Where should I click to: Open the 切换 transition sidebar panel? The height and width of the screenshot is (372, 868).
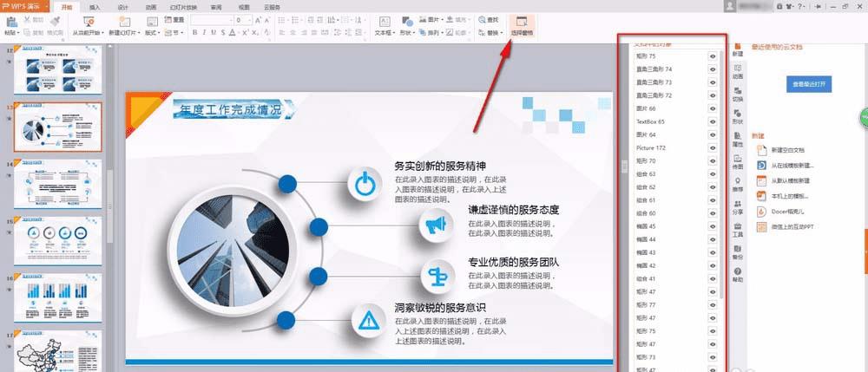pyautogui.click(x=737, y=94)
